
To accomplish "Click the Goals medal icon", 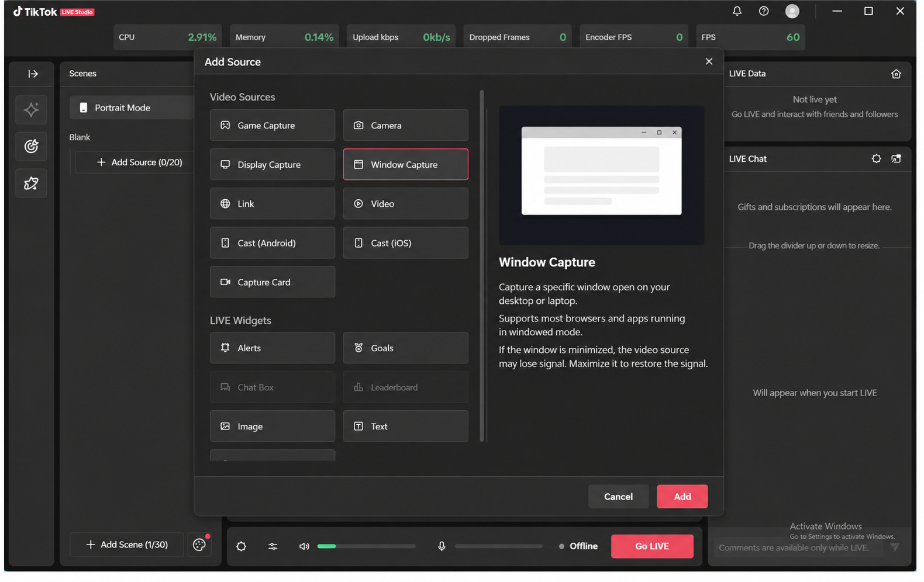I will [x=358, y=348].
